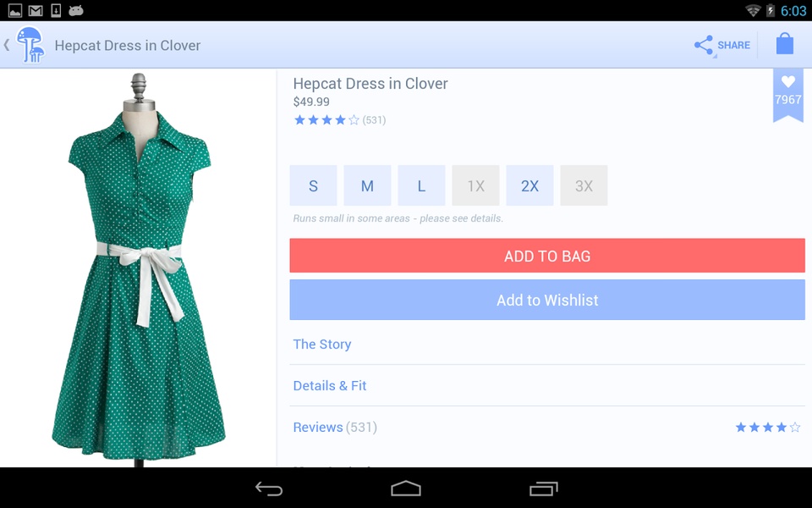Tap the heart favorite ribbon 7967

pos(787,95)
